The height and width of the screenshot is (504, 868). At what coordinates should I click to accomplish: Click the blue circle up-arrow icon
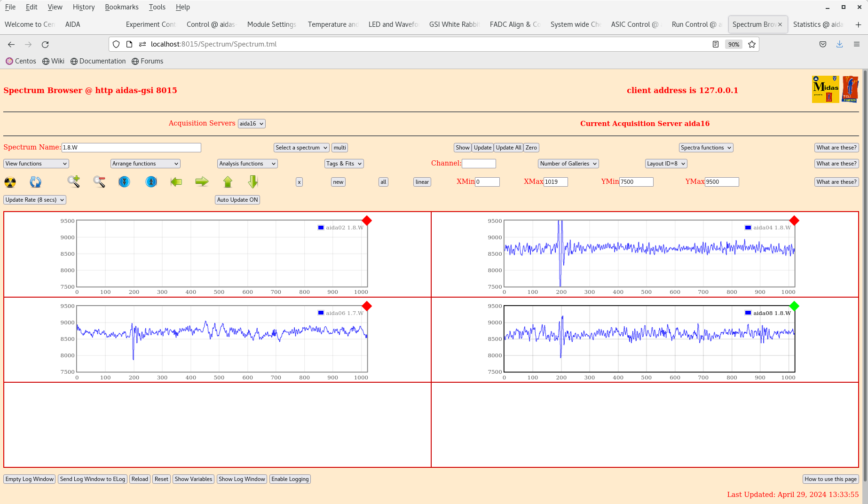pyautogui.click(x=151, y=181)
